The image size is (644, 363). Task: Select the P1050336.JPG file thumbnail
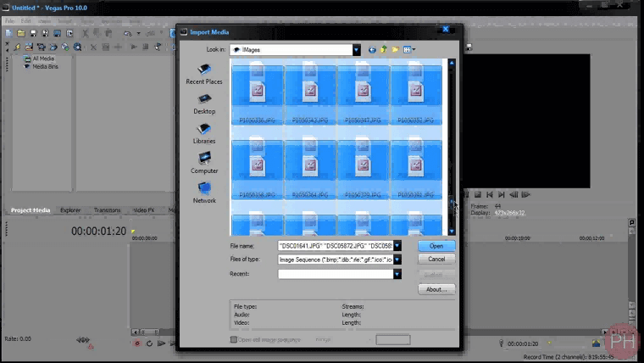(257, 94)
